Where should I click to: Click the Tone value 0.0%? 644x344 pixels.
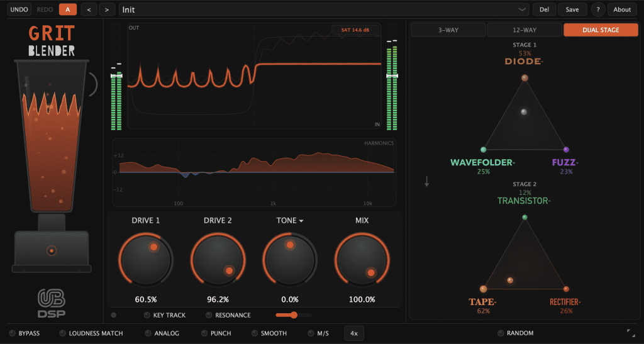[290, 299]
